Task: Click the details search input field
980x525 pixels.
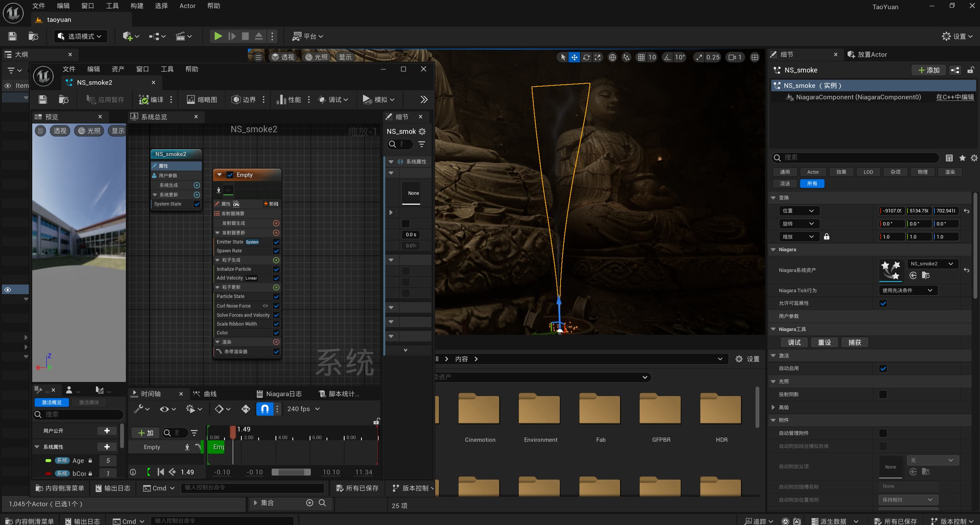Action: coord(855,158)
